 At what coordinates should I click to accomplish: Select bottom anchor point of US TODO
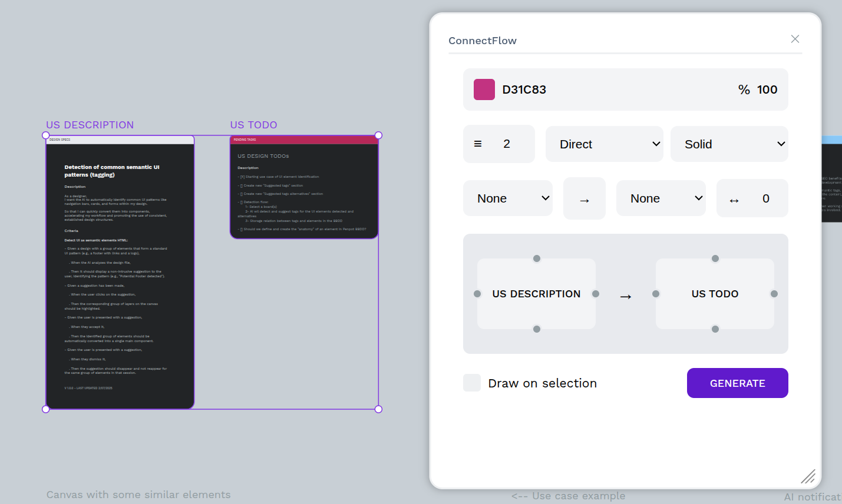tap(715, 329)
